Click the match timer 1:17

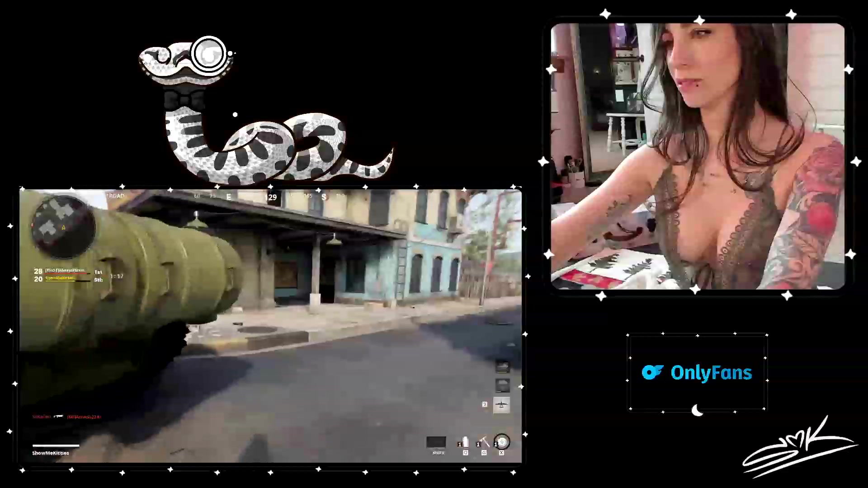pos(117,276)
